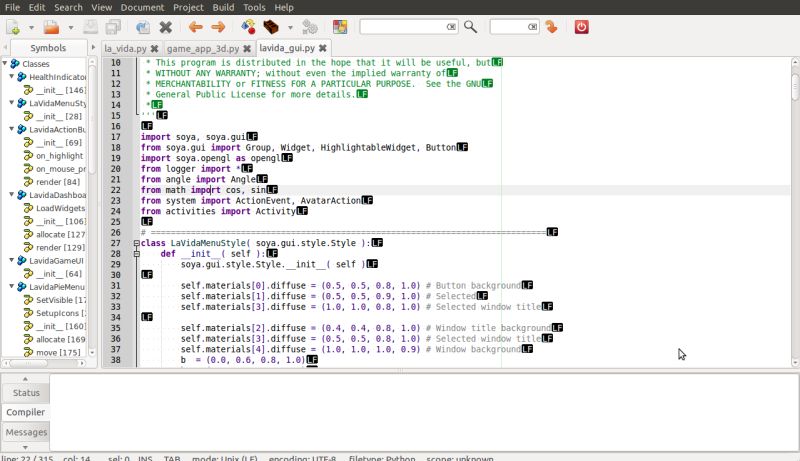The width and height of the screenshot is (800, 461).
Task: Click the red Quit power icon
Action: tap(582, 27)
